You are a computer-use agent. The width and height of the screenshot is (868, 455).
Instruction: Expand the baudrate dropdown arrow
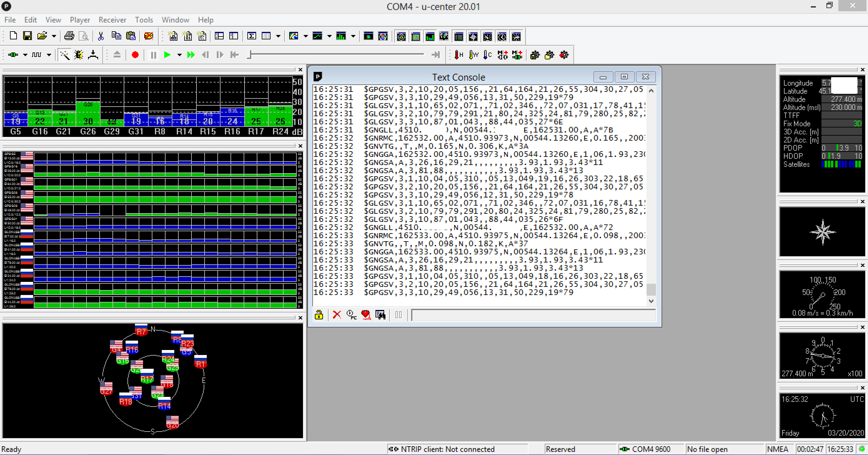pos(49,55)
